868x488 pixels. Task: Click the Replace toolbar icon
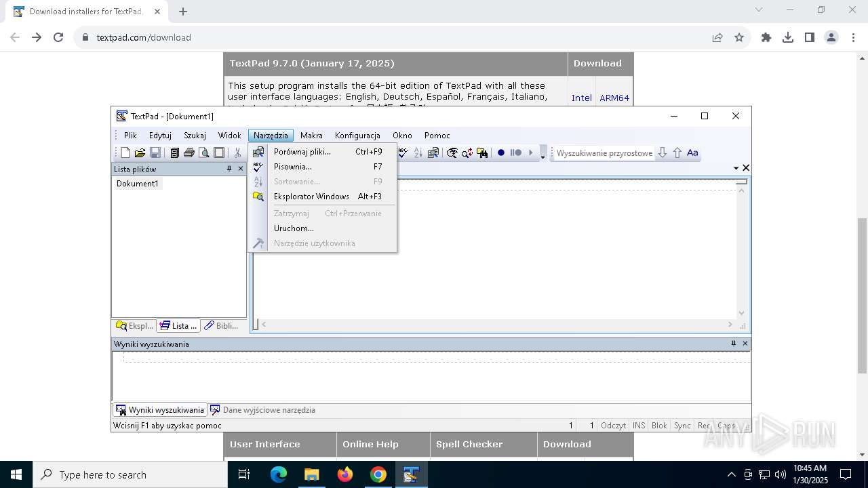(467, 153)
